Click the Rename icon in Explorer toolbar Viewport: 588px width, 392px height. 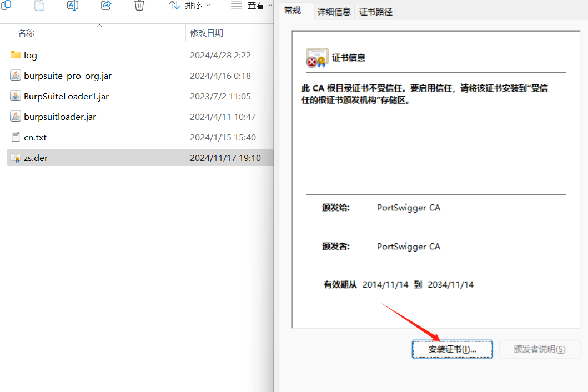coord(73,5)
